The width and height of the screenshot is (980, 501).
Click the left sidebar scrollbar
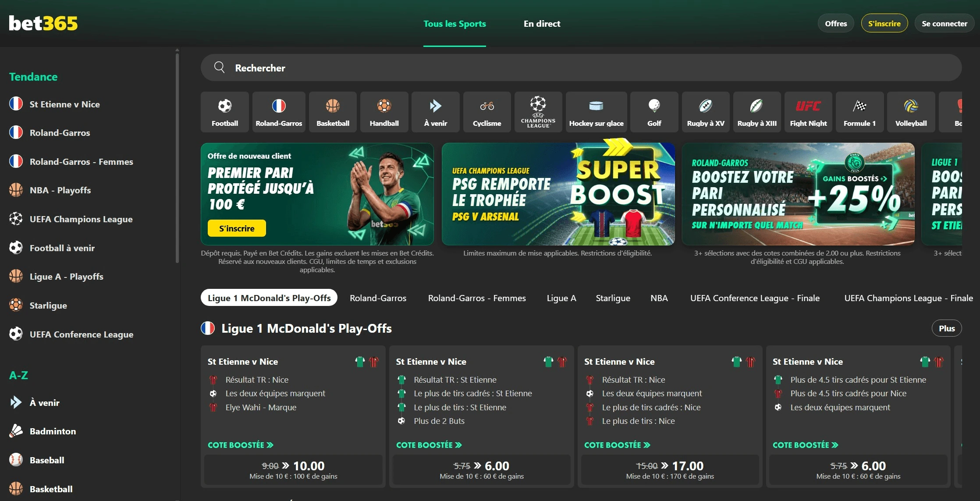pos(177,158)
